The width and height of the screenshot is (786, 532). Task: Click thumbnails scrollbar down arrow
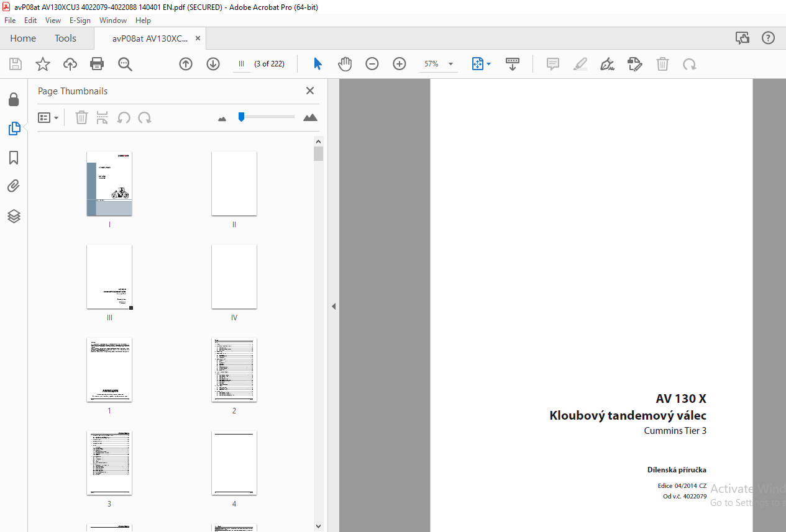click(x=319, y=526)
